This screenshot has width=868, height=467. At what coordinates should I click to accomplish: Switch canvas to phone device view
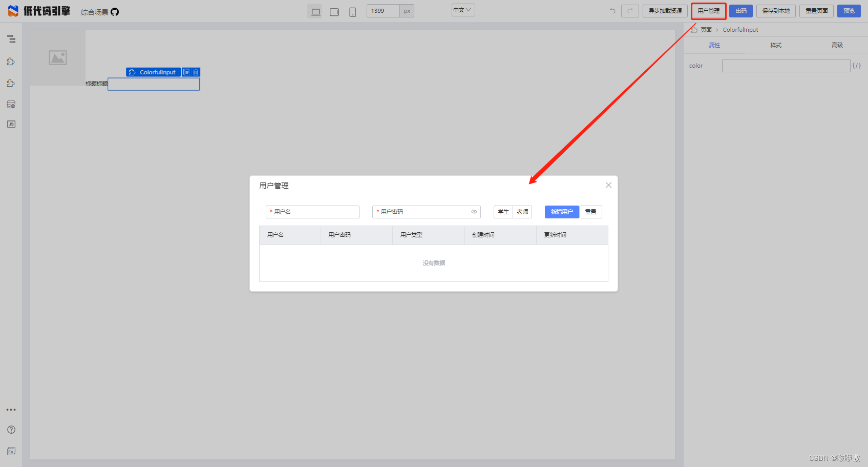tap(353, 12)
